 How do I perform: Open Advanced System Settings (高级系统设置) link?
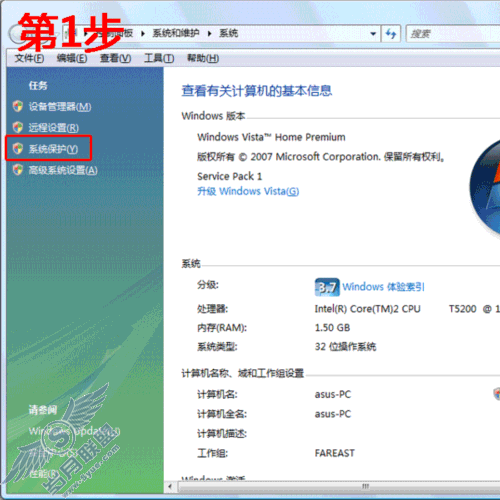click(63, 170)
